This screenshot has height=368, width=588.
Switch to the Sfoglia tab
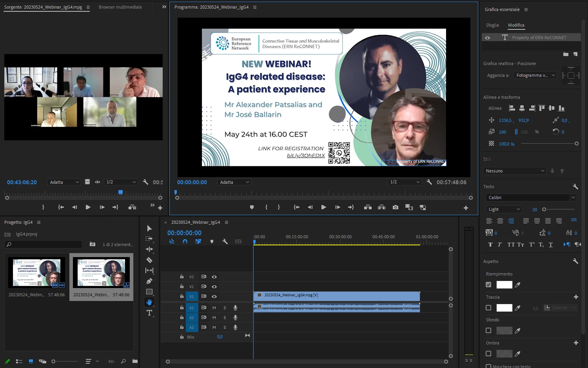(x=492, y=25)
